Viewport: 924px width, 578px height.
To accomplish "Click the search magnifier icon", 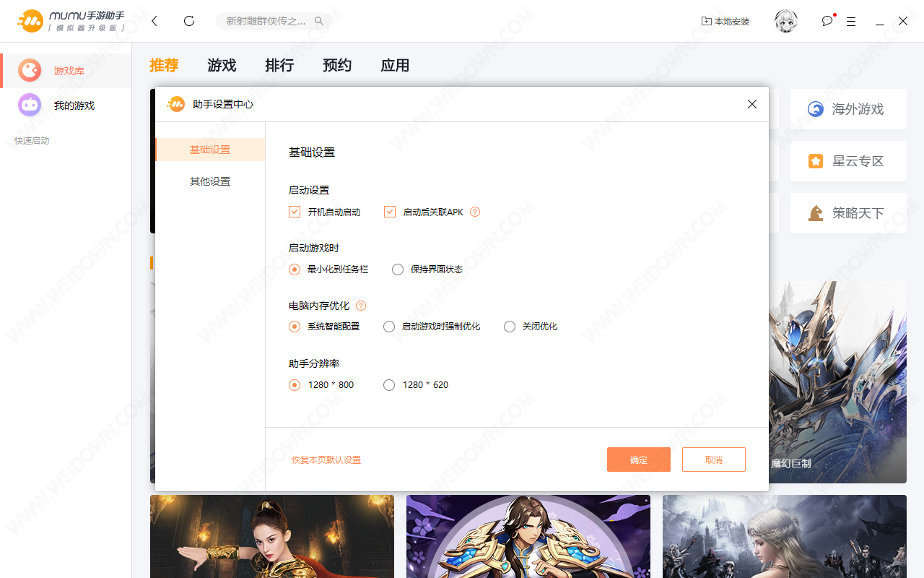I will (x=319, y=21).
